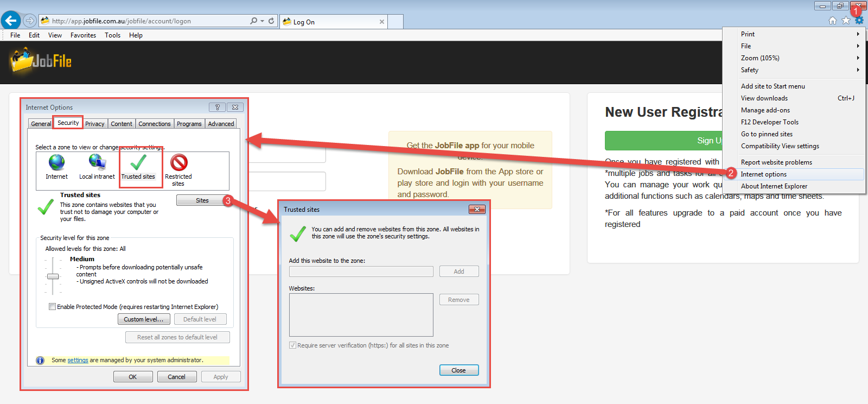Click the Add this website input field
Viewport: 868px width, 404px height.
361,272
